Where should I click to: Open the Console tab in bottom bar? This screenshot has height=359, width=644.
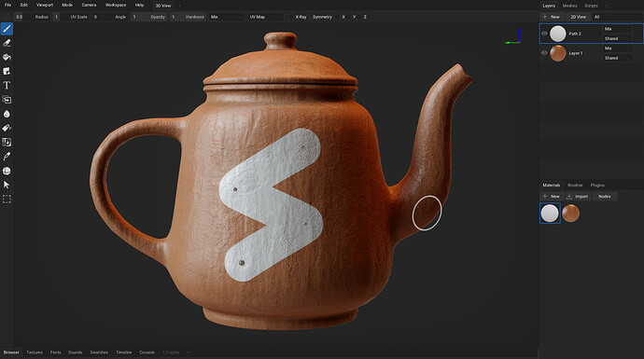(147, 352)
